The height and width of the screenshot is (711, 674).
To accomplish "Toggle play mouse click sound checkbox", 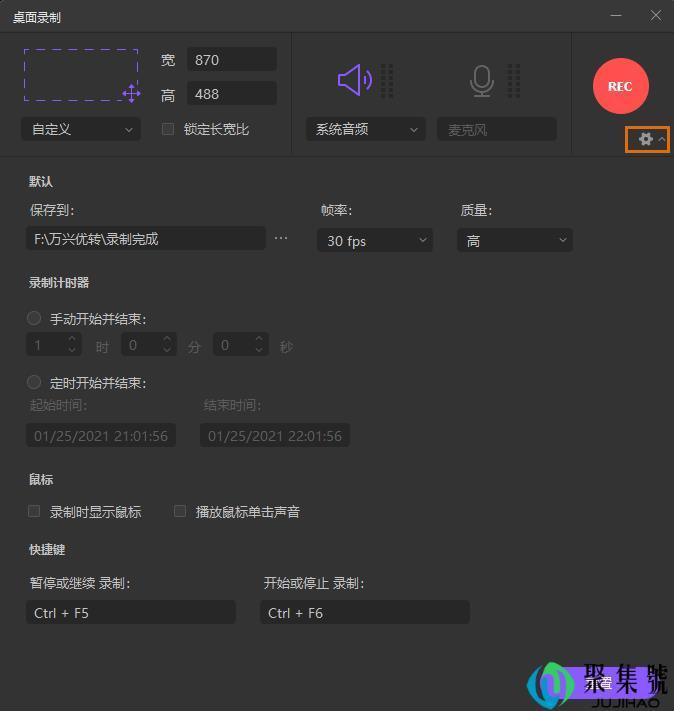I will (180, 511).
